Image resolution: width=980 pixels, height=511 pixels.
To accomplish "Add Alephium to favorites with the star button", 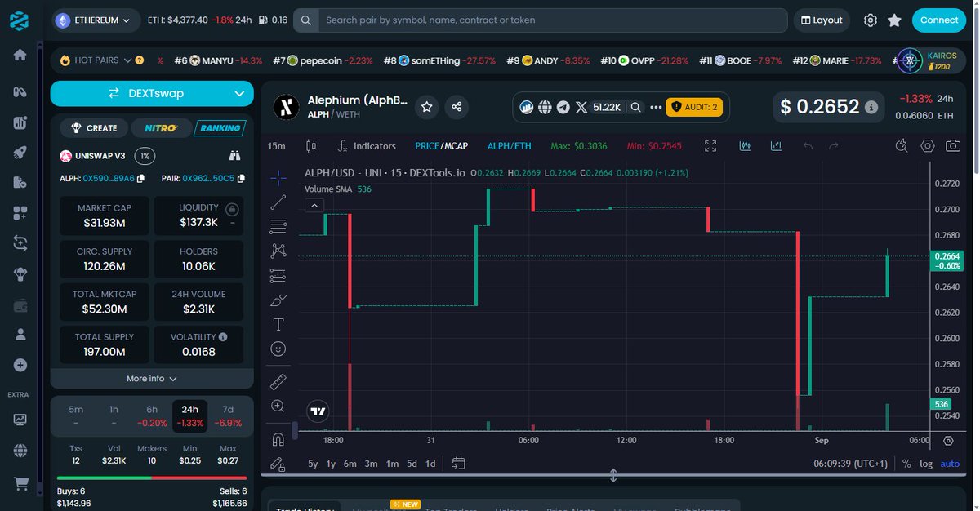I will click(x=425, y=106).
